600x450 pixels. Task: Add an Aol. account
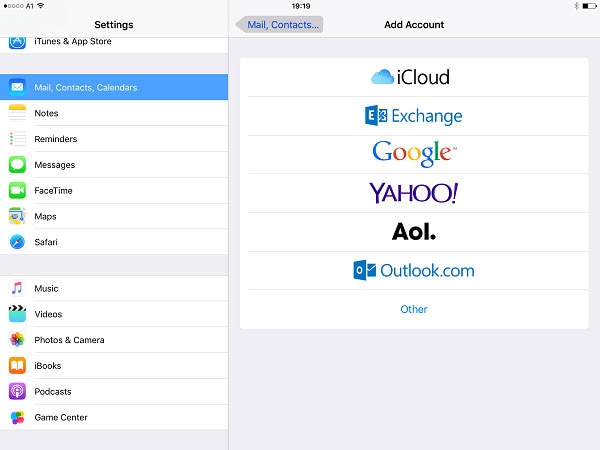point(414,232)
